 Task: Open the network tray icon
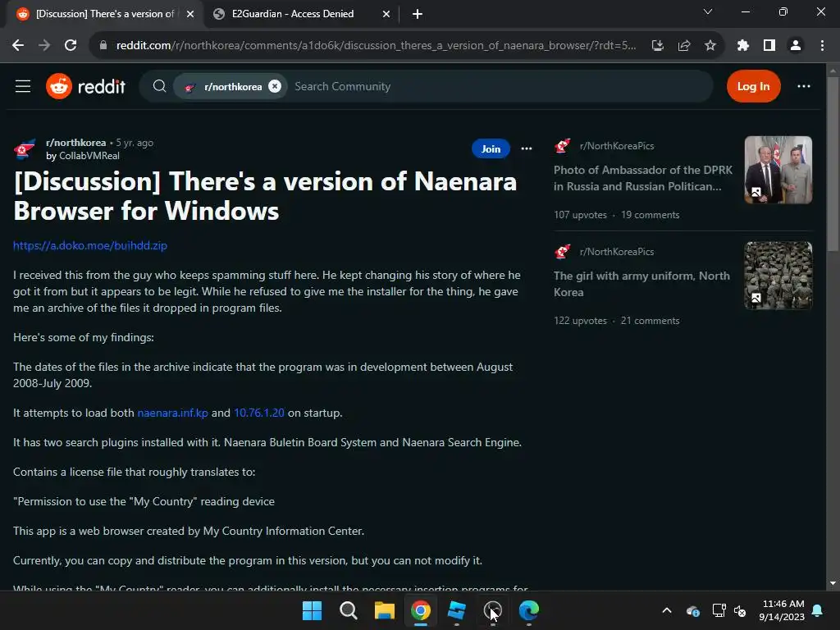pyautogui.click(x=719, y=610)
